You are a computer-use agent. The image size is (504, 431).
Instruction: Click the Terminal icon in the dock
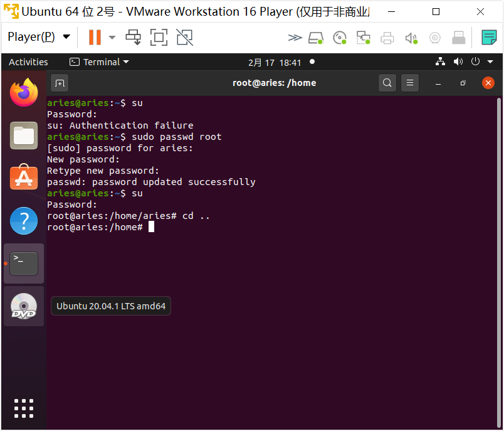24,263
